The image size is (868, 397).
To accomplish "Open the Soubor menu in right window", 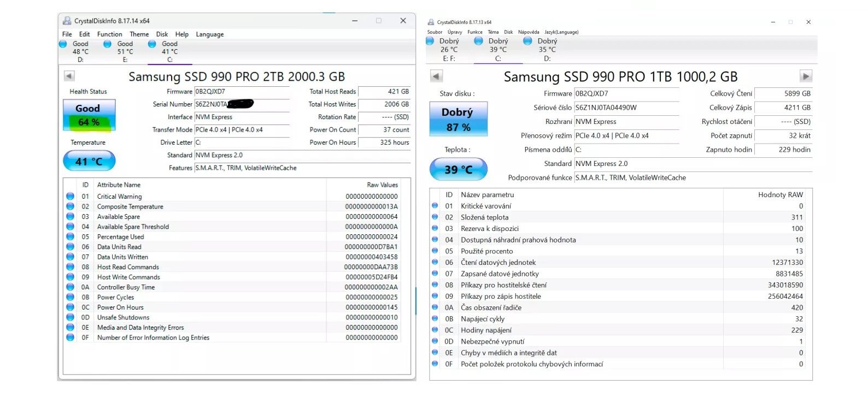I will pos(435,32).
